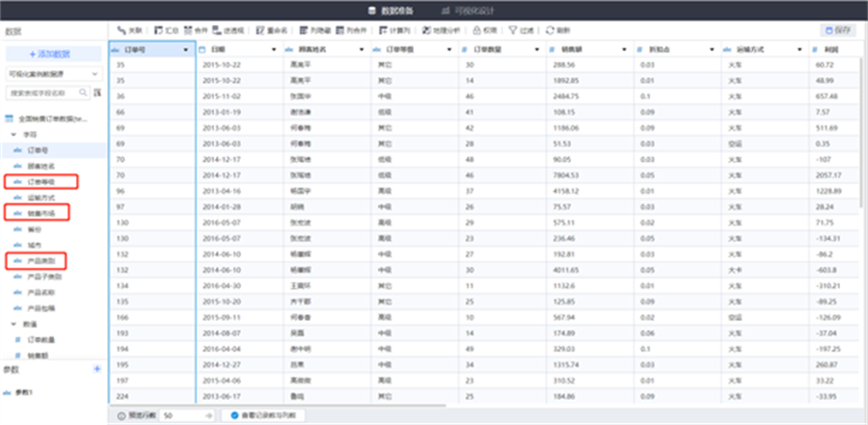Click the plus icon beside 参数

pyautogui.click(x=96, y=369)
